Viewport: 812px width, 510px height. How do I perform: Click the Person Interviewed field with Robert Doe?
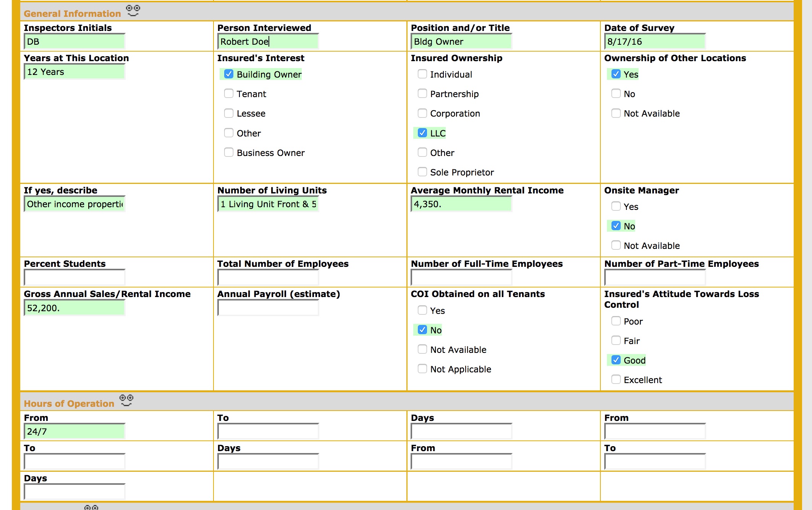click(267, 42)
